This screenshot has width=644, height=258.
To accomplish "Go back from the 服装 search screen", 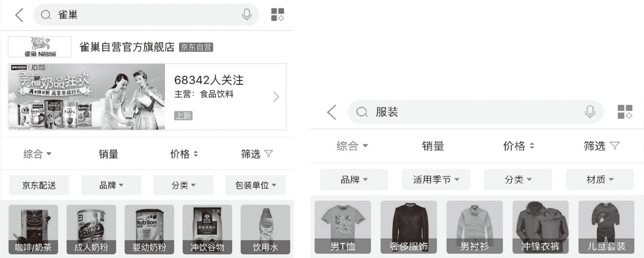I will [x=332, y=112].
